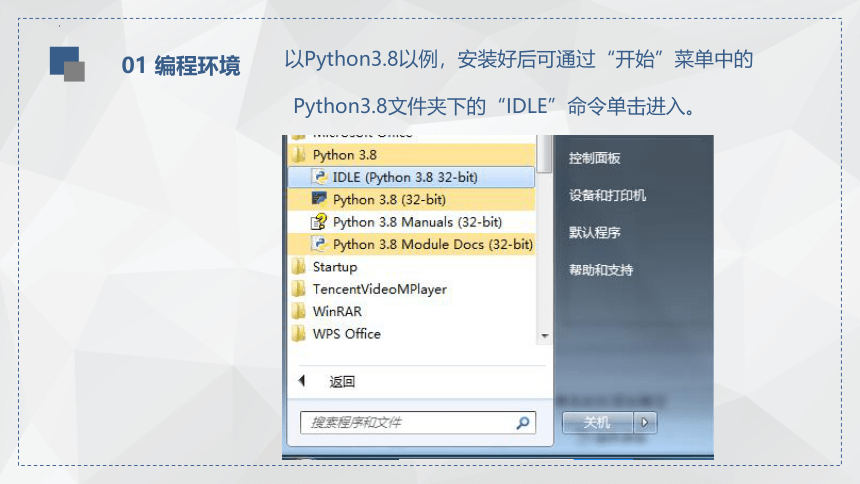860x484 pixels.
Task: Click the IDLE Python file icon
Action: click(x=320, y=177)
